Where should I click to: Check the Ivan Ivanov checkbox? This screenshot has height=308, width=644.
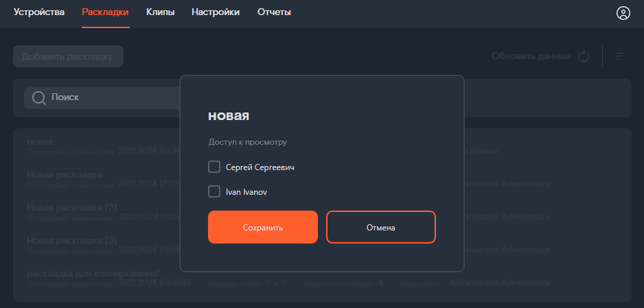[x=214, y=191]
